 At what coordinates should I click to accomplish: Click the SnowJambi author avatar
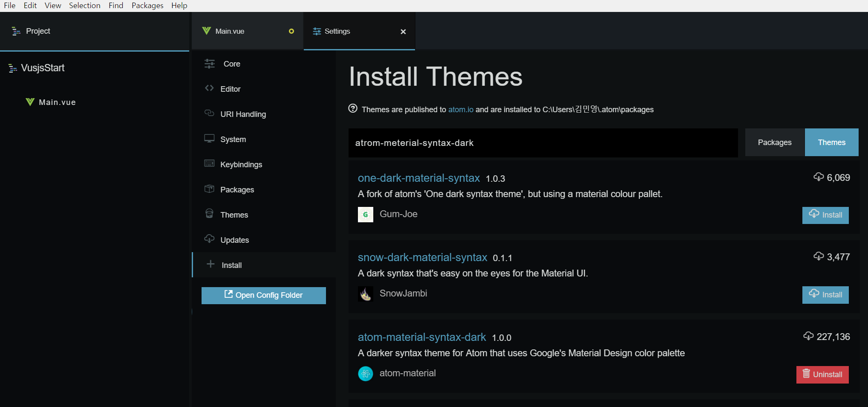[366, 294]
